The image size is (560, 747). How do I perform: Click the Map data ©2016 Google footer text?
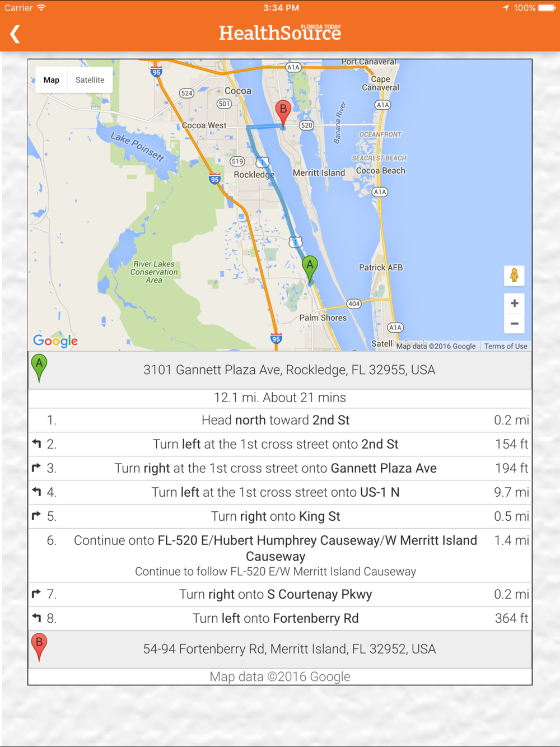280,677
